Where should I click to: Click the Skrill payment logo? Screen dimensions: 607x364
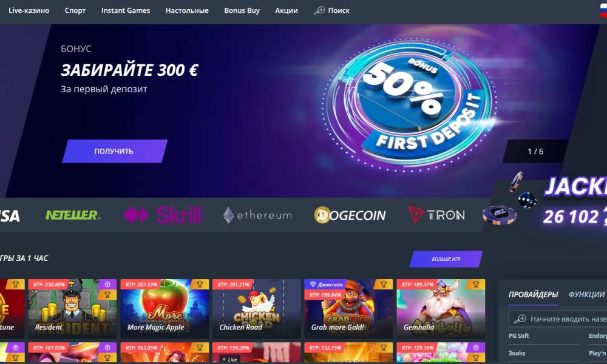[162, 215]
